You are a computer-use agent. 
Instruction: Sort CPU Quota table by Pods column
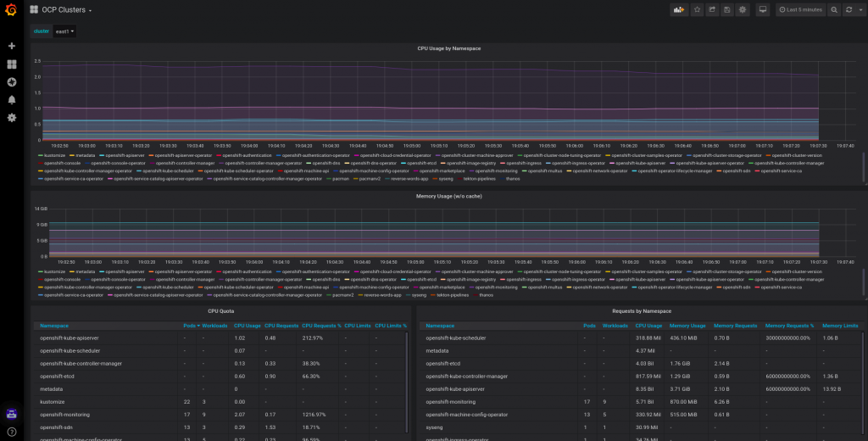188,326
